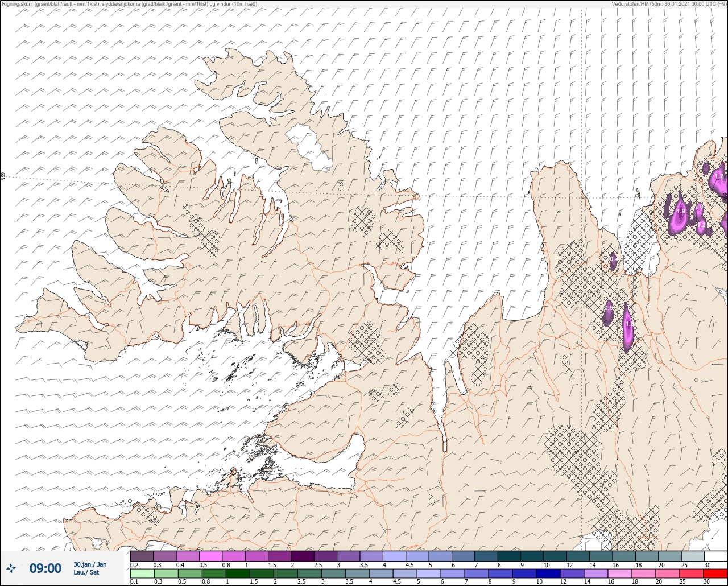
Task: Click the 1.8 precipitation value on the map
Action: point(629,324)
